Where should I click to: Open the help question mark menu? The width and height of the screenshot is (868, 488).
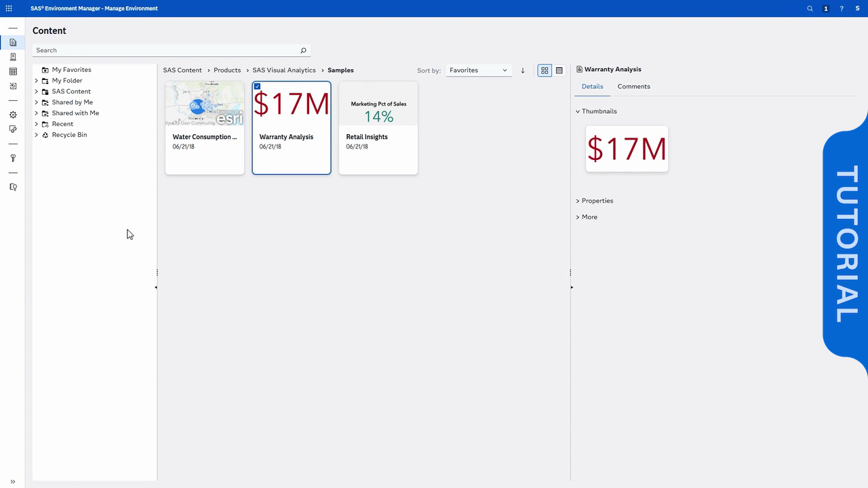[x=842, y=9]
